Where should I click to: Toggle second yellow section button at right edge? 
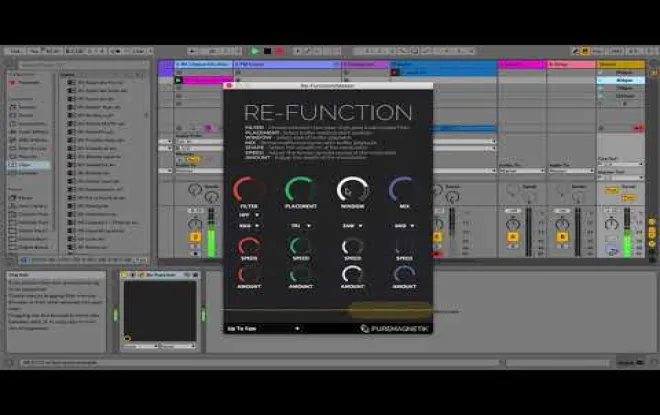(652, 232)
